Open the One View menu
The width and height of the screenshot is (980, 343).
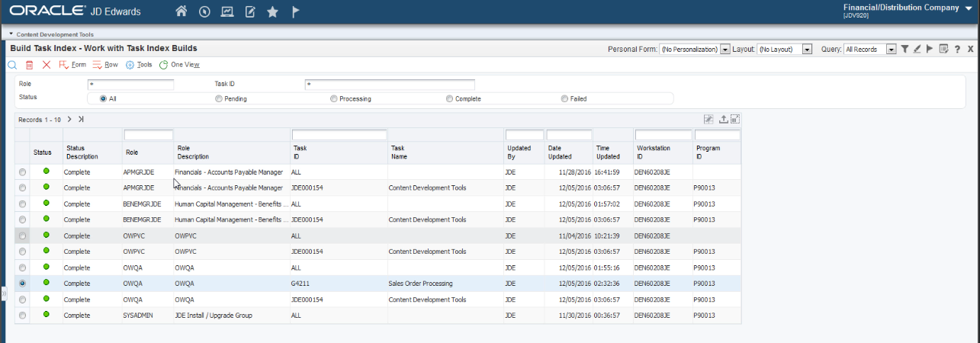(x=179, y=65)
